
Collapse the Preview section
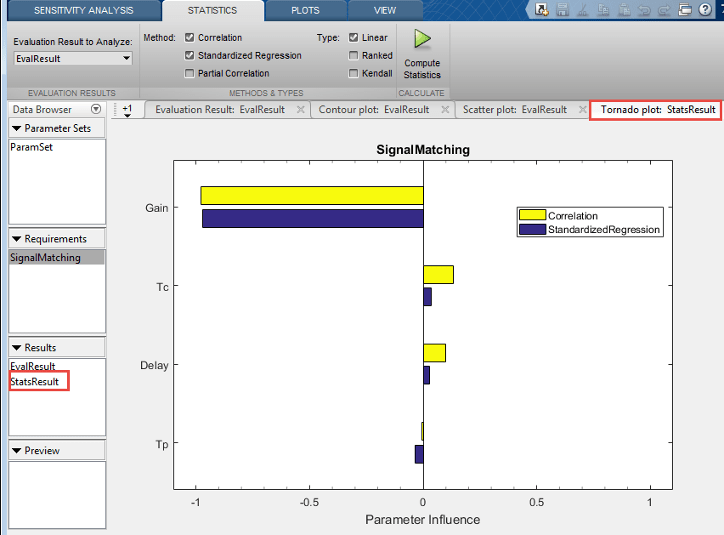pos(17,451)
